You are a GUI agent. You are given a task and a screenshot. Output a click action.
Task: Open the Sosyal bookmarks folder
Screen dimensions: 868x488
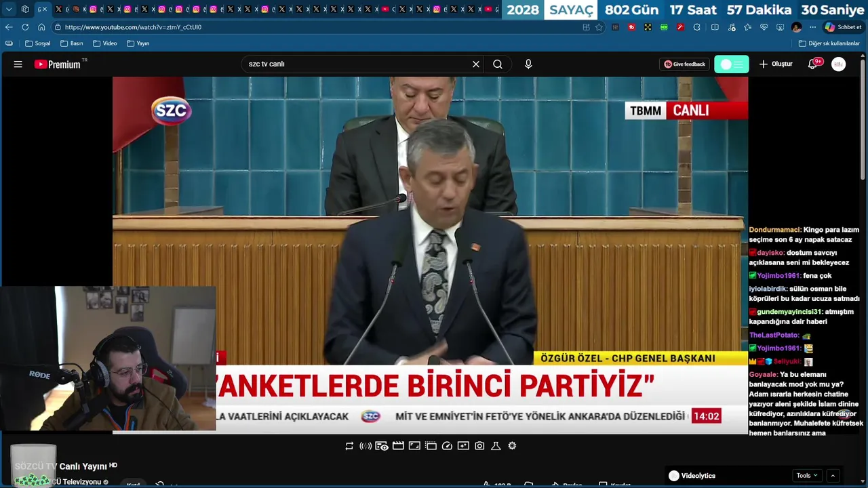pyautogui.click(x=37, y=43)
